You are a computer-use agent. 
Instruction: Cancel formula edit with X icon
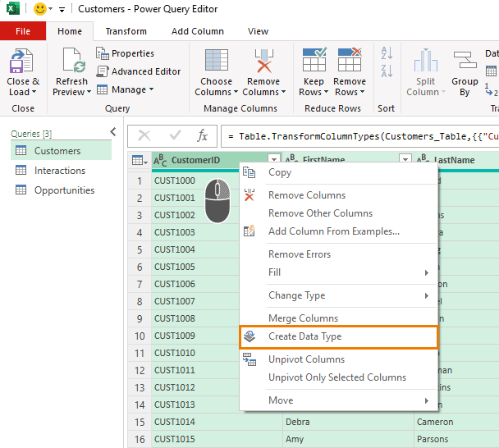(144, 136)
